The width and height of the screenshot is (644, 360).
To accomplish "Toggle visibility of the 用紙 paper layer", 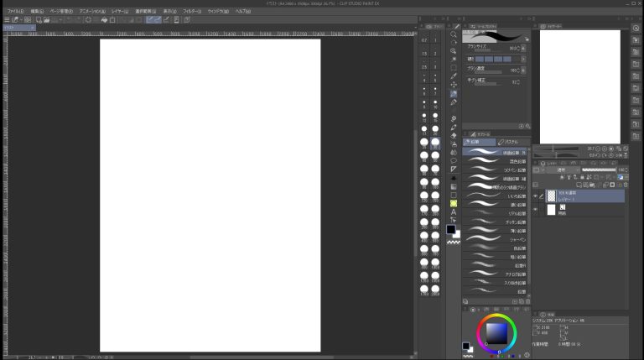I will coord(535,210).
